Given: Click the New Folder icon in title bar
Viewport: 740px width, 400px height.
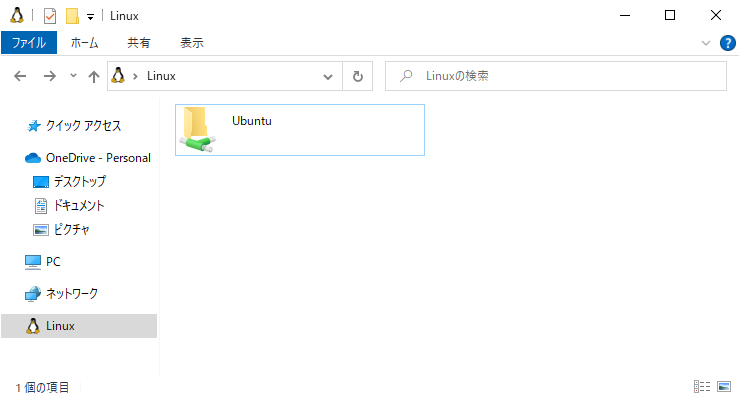Looking at the screenshot, I should [x=72, y=16].
